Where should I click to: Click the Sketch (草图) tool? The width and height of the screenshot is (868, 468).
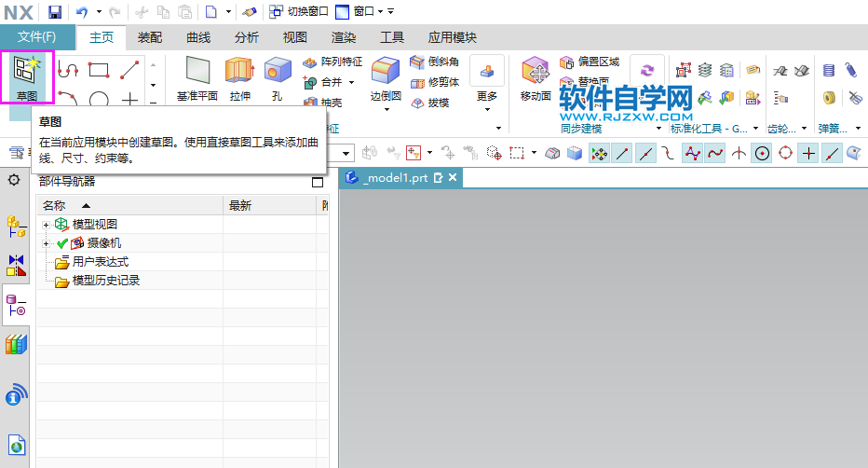(x=27, y=78)
